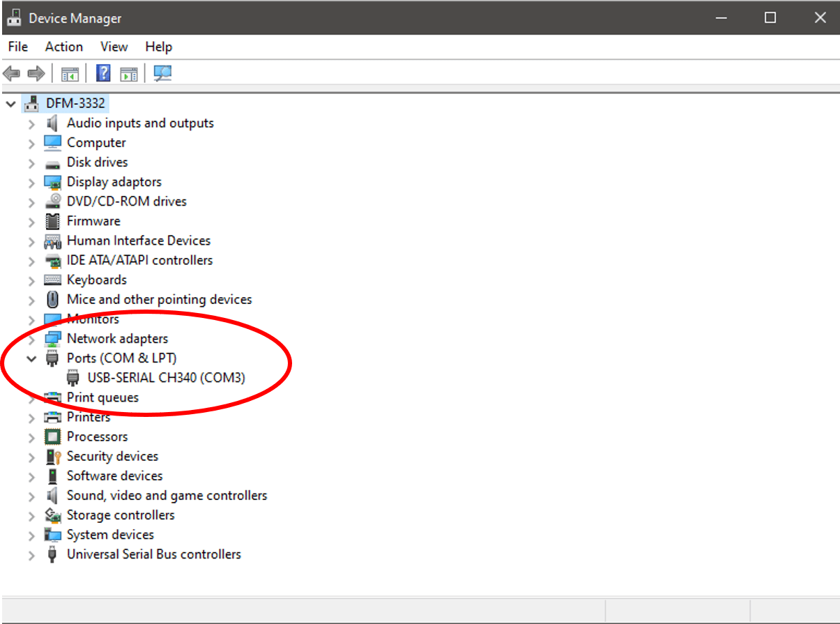Screen dimensions: 840x624
Task: Click the Help toolbar icon
Action: click(x=103, y=73)
